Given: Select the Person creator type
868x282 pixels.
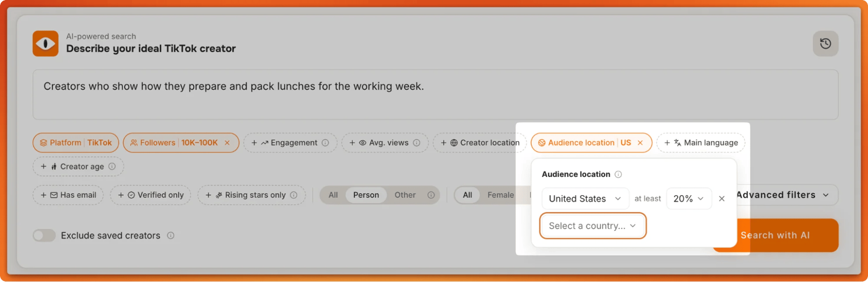Looking at the screenshot, I should pyautogui.click(x=366, y=195).
